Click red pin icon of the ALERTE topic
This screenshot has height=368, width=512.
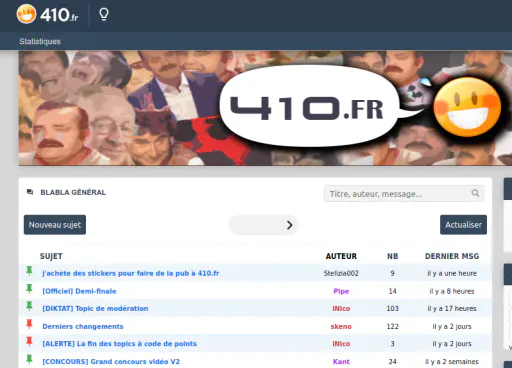[29, 341]
